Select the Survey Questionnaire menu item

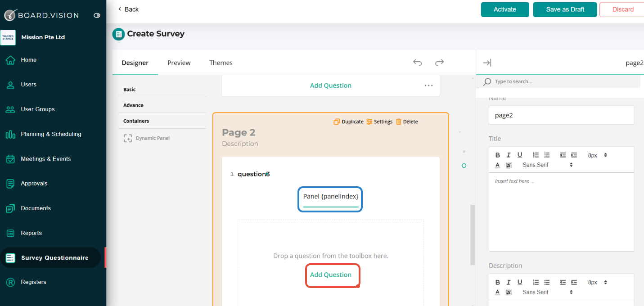50,258
